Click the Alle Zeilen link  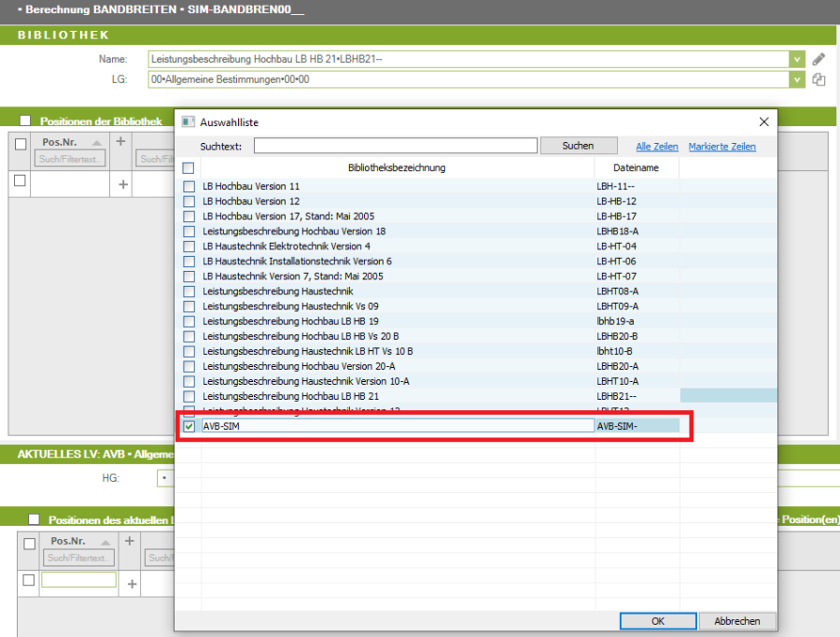pos(657,147)
